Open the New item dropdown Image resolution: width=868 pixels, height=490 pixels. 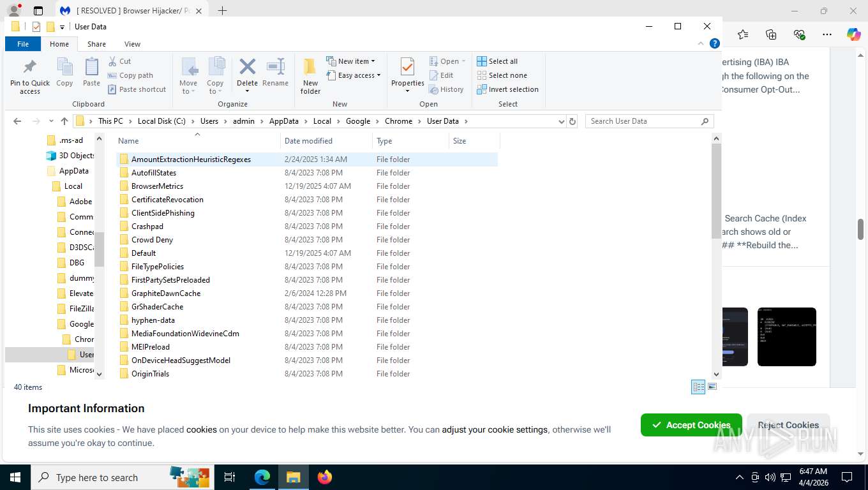tap(351, 61)
